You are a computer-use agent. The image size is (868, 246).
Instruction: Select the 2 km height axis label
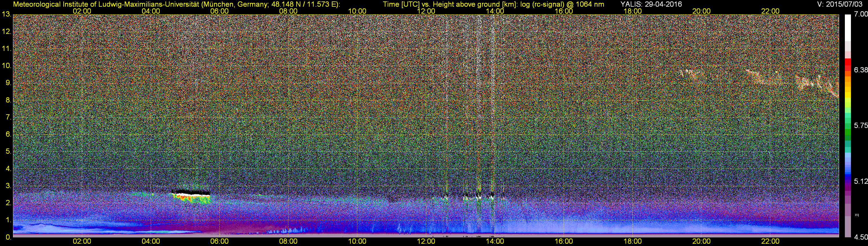tap(8, 203)
